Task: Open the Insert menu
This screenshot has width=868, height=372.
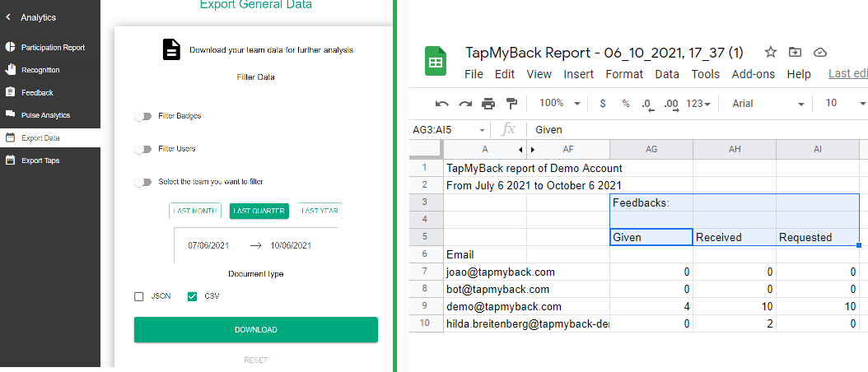Action: (x=578, y=74)
